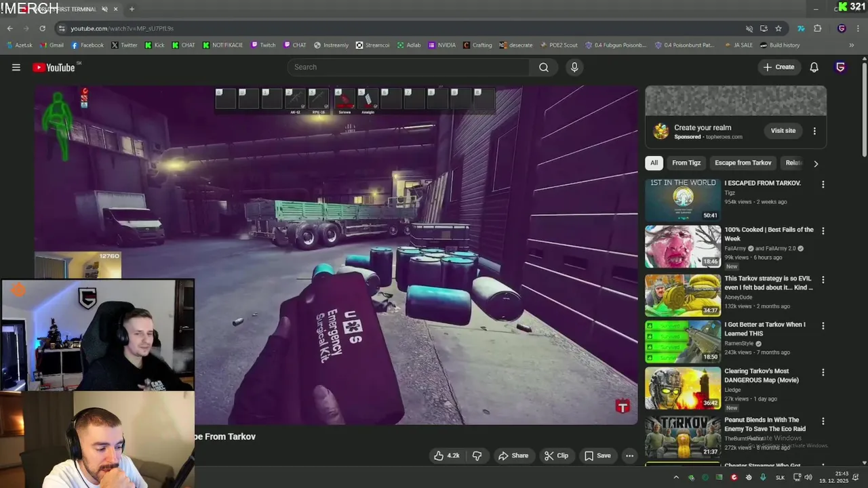
Task: Open the volume control in the taskbar
Action: (808, 477)
